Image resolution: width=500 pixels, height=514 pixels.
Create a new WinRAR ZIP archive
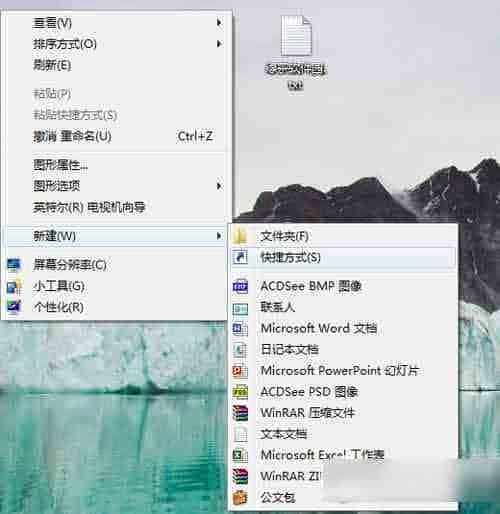[x=343, y=476]
